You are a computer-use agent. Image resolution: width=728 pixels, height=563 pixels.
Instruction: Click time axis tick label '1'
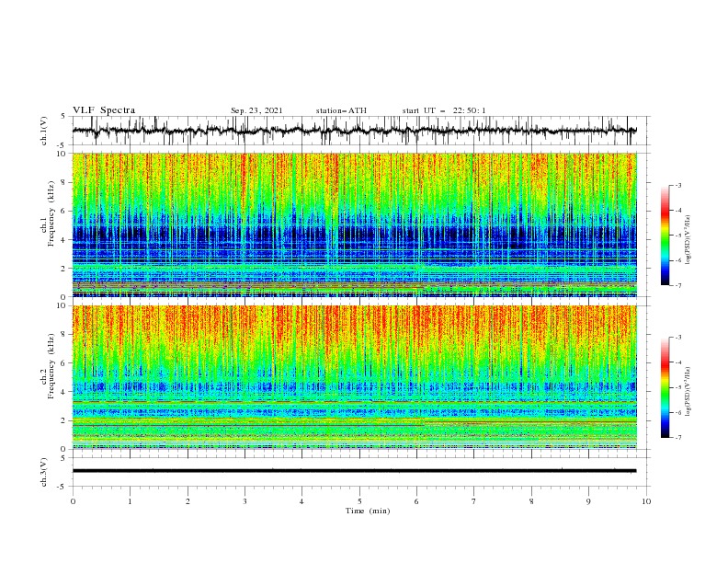pos(130,501)
